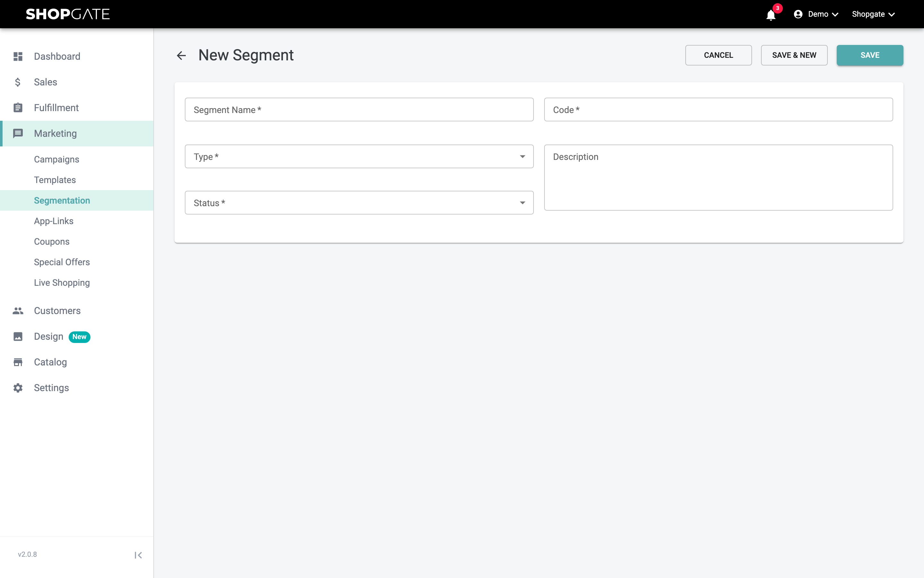Focus the Segment Name field
Screen dimensions: 924x578
point(359,109)
